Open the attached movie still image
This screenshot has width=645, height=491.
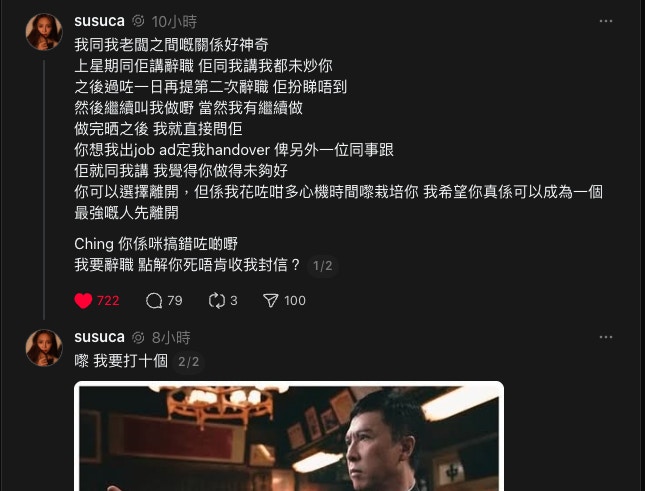pyautogui.click(x=289, y=436)
